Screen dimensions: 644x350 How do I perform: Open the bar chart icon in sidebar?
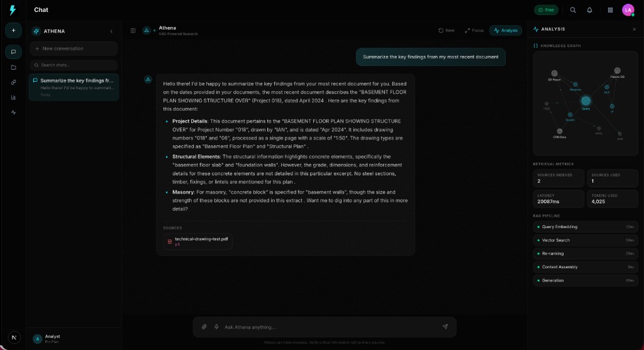13,97
